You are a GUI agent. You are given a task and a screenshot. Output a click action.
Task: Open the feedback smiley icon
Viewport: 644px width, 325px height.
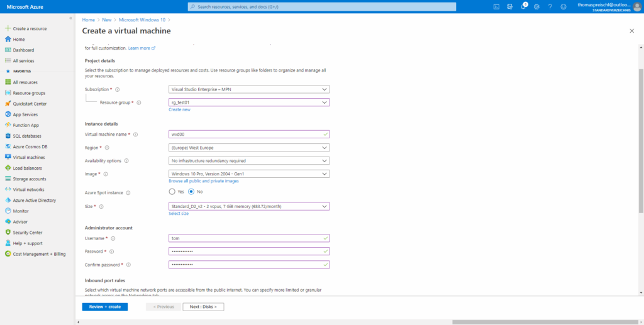point(563,6)
